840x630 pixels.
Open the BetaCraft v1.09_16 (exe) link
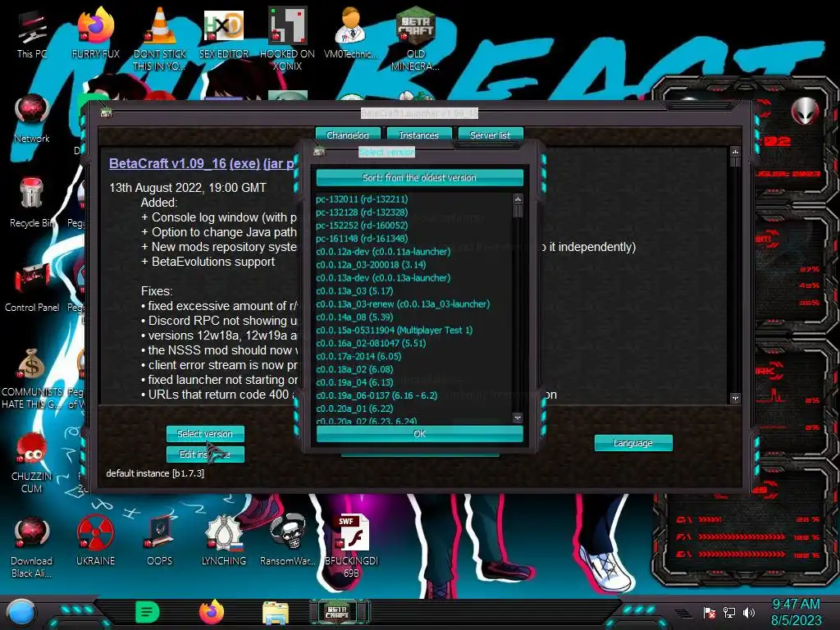[x=185, y=163]
